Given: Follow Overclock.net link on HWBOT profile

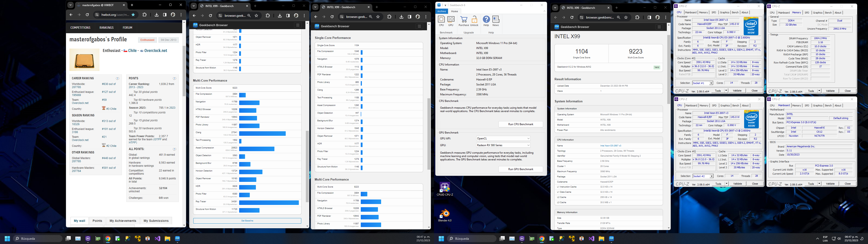Looking at the screenshot, I should 156,51.
